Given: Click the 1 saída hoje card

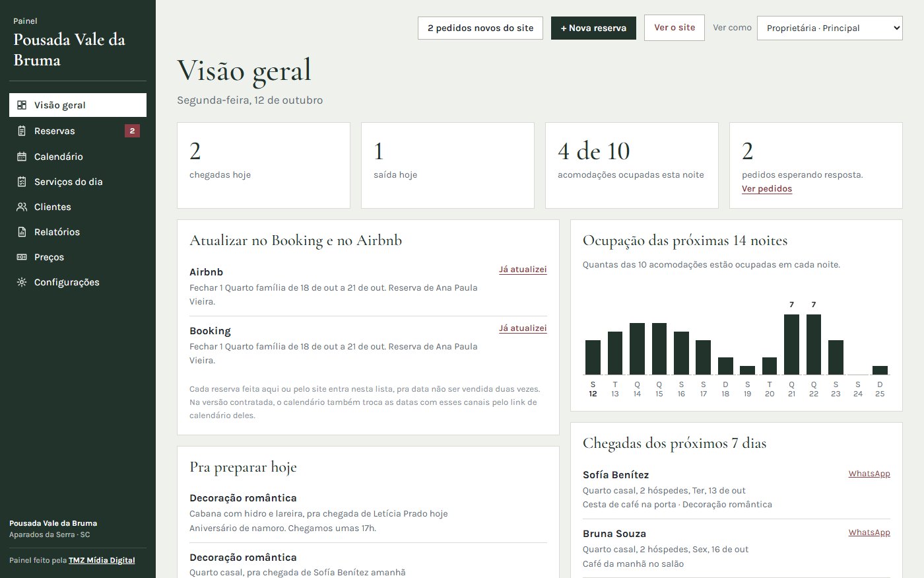Looking at the screenshot, I should tap(447, 165).
